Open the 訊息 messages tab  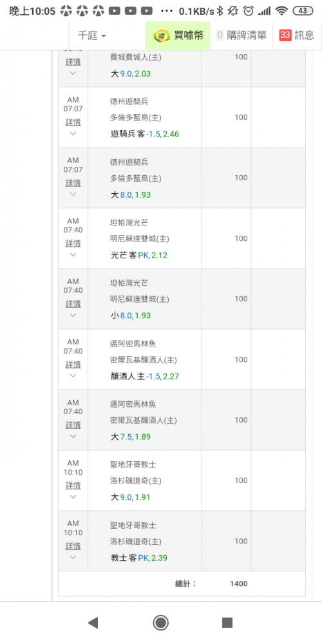pyautogui.click(x=296, y=35)
